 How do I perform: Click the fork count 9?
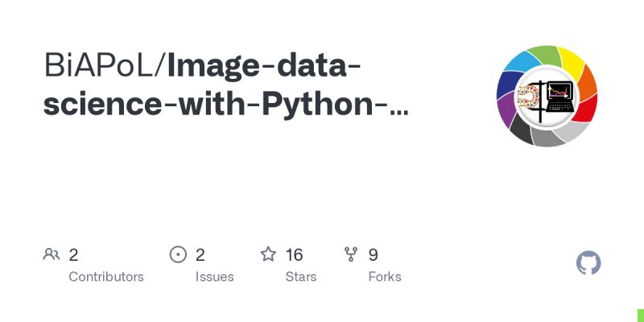click(374, 255)
